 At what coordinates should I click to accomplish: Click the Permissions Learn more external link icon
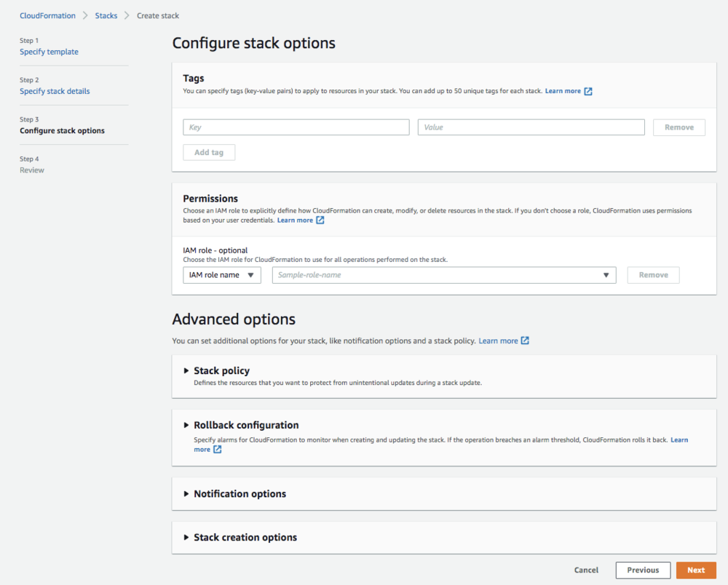click(x=319, y=220)
